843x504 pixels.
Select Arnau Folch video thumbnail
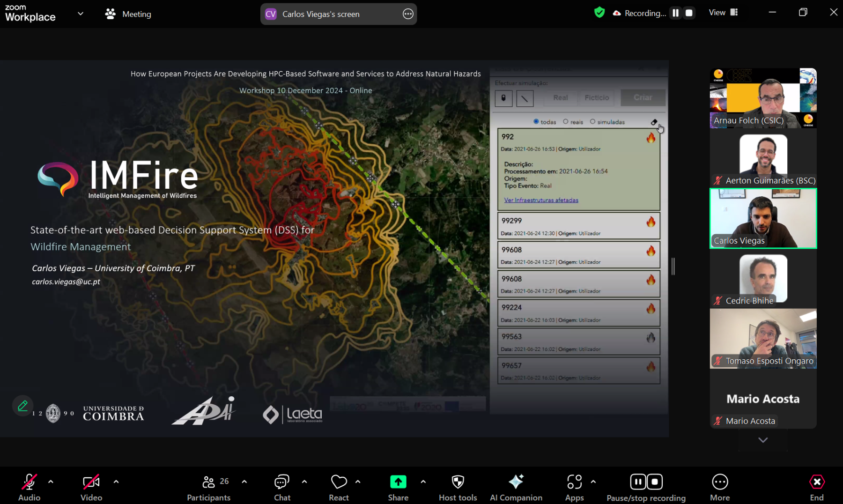point(763,98)
